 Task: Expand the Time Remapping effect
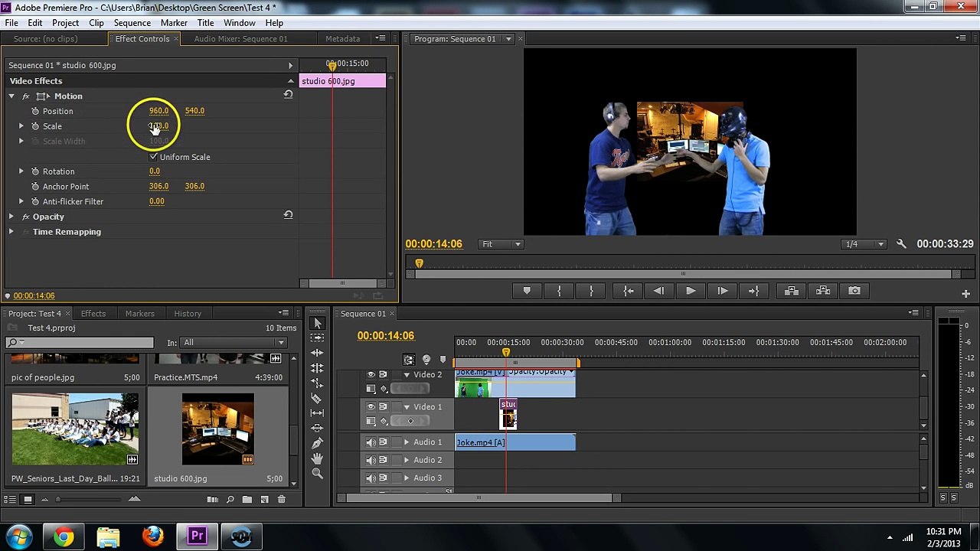(x=11, y=232)
